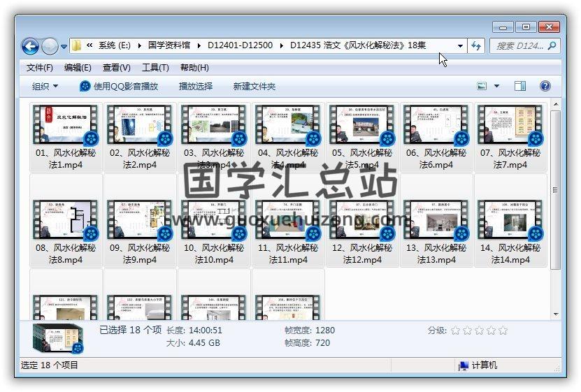Viewport: 581px width, 392px height.
Task: Open the 编辑(E) menu
Action: [78, 67]
